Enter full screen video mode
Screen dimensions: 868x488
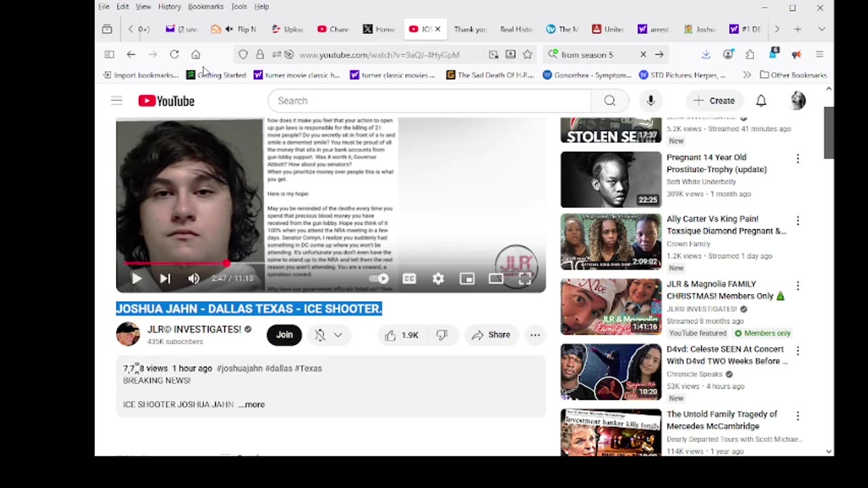(525, 279)
